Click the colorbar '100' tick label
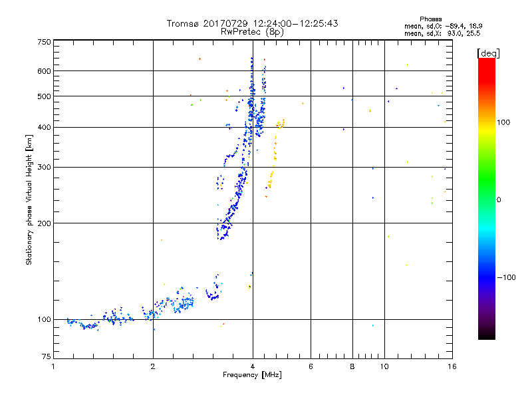 pos(503,122)
